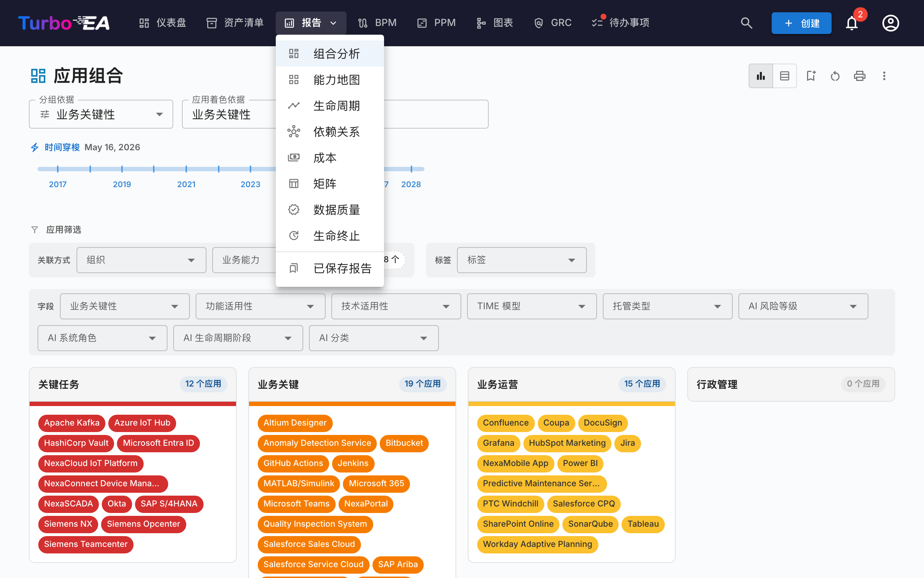The image size is (924, 578).
Task: Go to PPM in the navigation
Action: point(436,23)
